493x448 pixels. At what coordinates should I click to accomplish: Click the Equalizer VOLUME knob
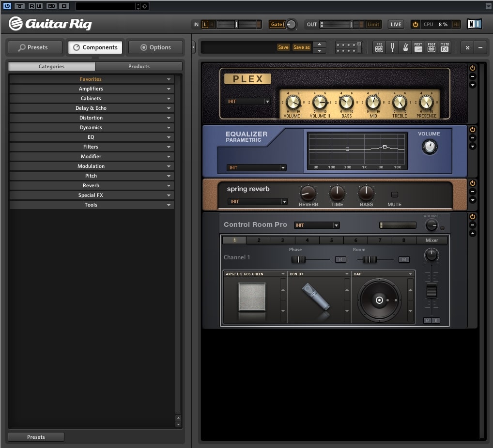(430, 147)
